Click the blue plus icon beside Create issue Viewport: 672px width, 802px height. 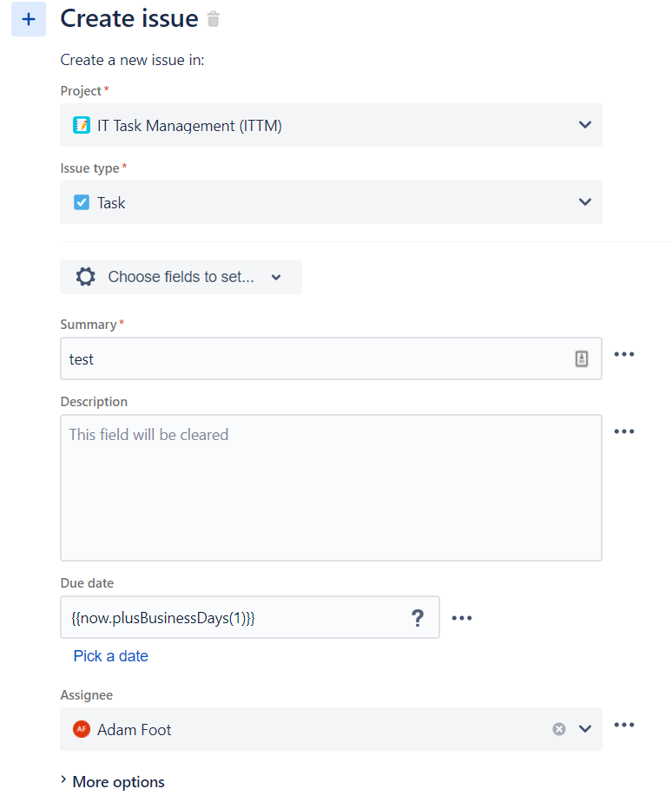(29, 19)
